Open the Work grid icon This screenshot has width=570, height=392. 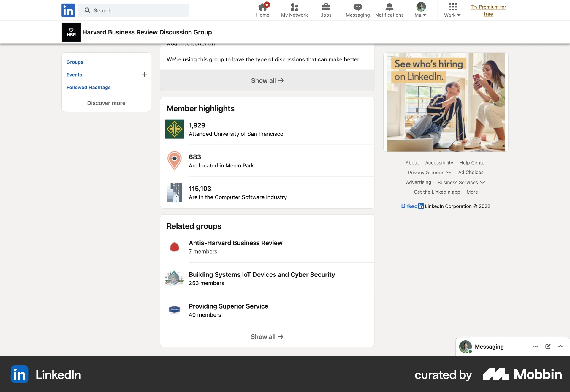[452, 7]
